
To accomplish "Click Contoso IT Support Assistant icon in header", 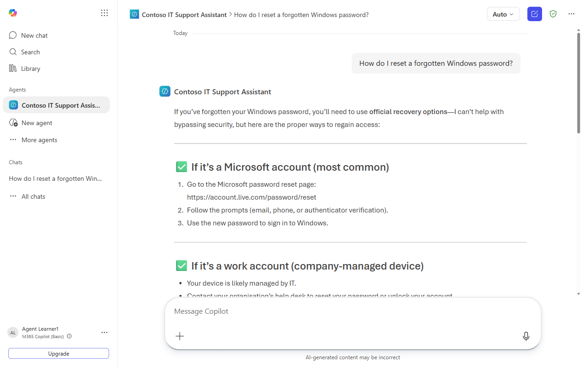I will [x=134, y=14].
